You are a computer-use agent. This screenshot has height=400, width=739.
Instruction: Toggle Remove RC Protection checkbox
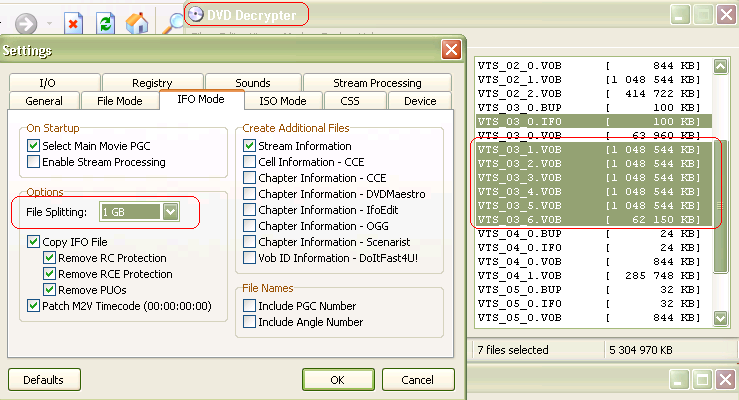click(x=49, y=258)
